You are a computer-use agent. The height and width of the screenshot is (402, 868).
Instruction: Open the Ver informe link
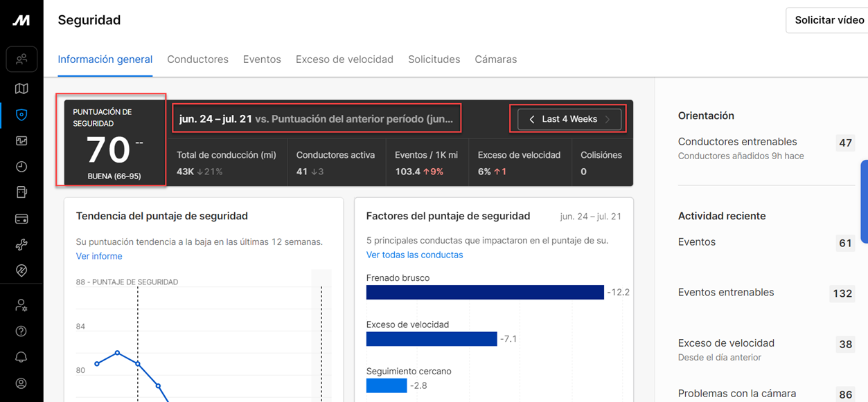(x=99, y=256)
